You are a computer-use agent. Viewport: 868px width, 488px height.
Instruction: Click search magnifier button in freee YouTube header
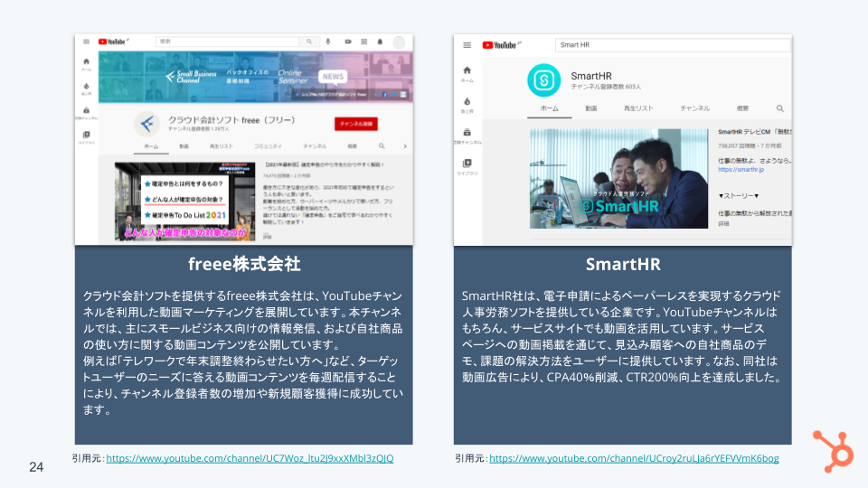309,42
